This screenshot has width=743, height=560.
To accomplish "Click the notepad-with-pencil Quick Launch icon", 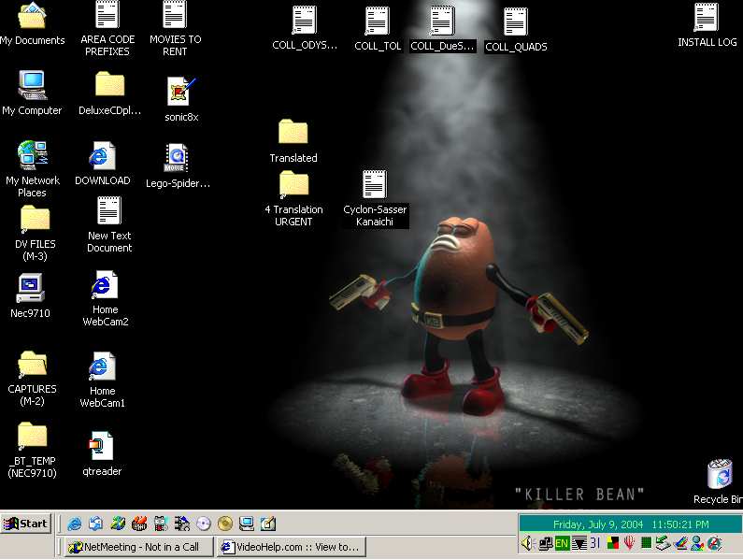I will (x=268, y=524).
